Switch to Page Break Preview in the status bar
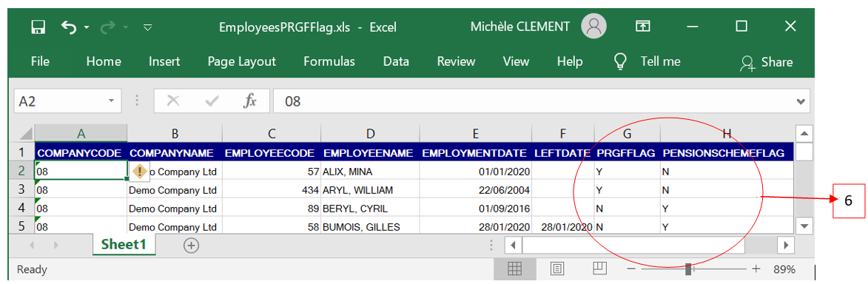 pyautogui.click(x=599, y=268)
